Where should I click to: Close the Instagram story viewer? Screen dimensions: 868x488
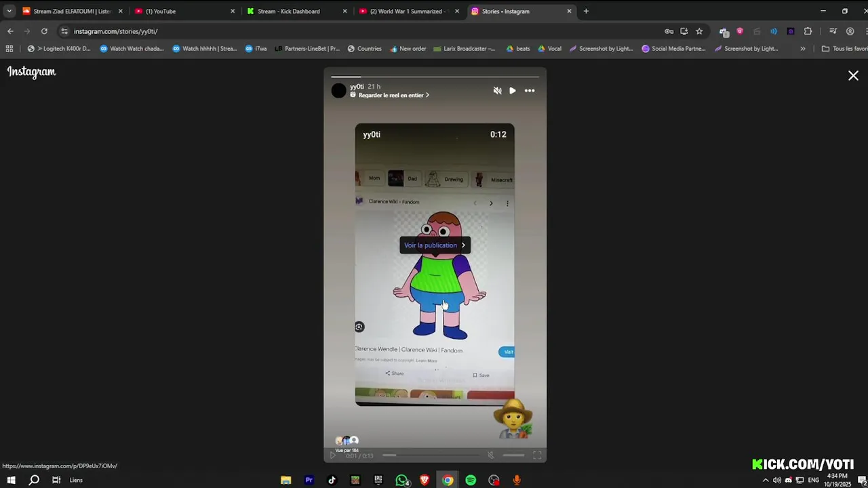(x=853, y=76)
